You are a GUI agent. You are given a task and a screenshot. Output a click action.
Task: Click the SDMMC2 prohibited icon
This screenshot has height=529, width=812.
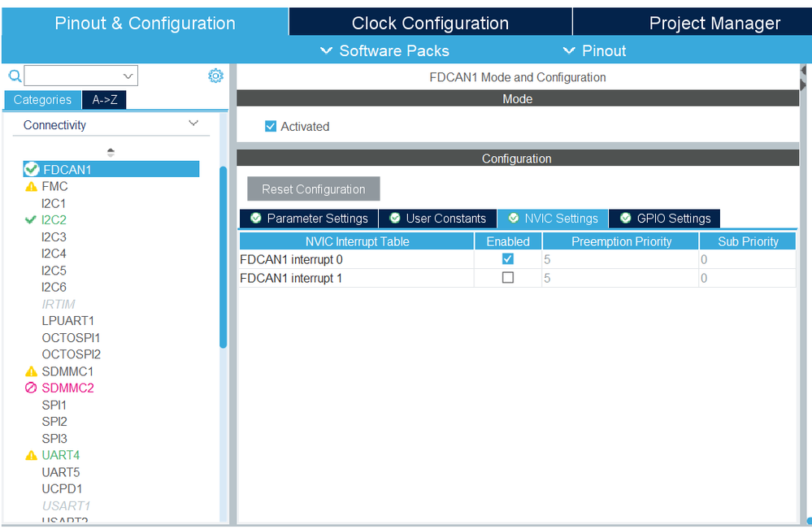(x=31, y=388)
